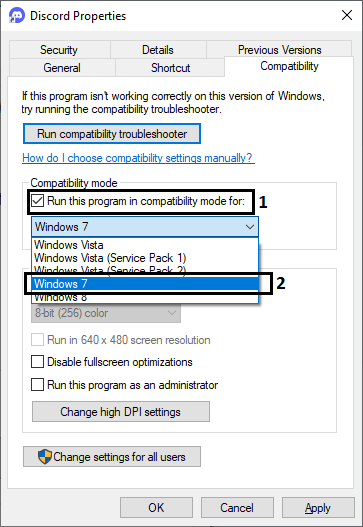Click Run compatibility troubleshooter button
Image resolution: width=363 pixels, height=527 pixels.
[x=112, y=134]
